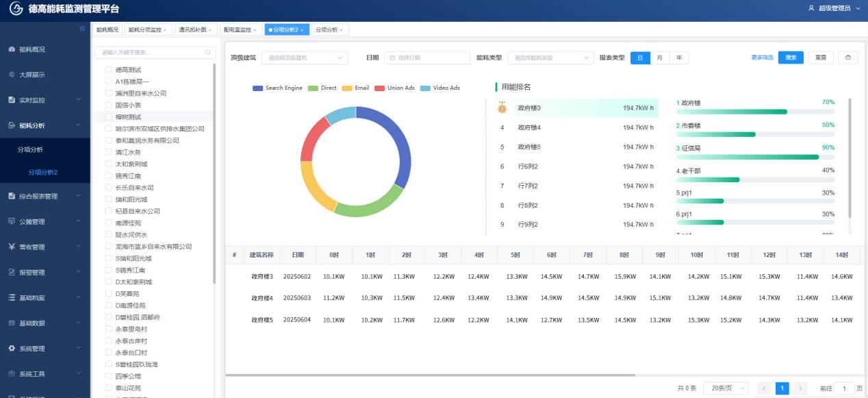Close the 分项分析2 tab with its x
This screenshot has width=868, height=398.
coord(302,30)
